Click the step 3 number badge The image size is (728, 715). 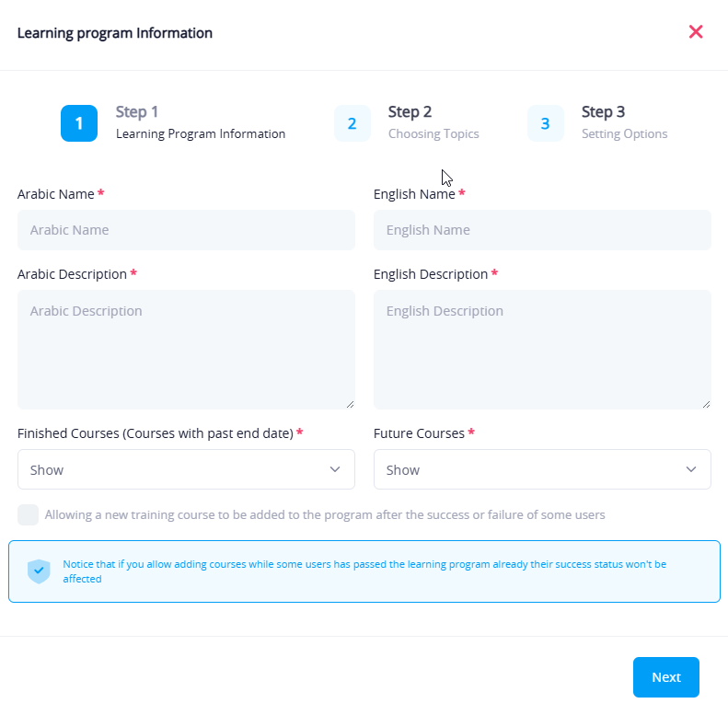tap(545, 123)
